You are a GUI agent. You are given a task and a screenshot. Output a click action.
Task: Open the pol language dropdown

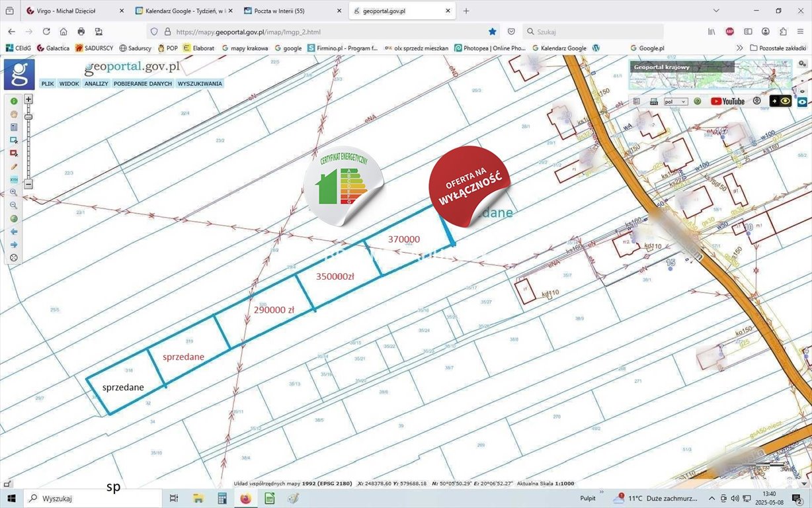pyautogui.click(x=674, y=101)
